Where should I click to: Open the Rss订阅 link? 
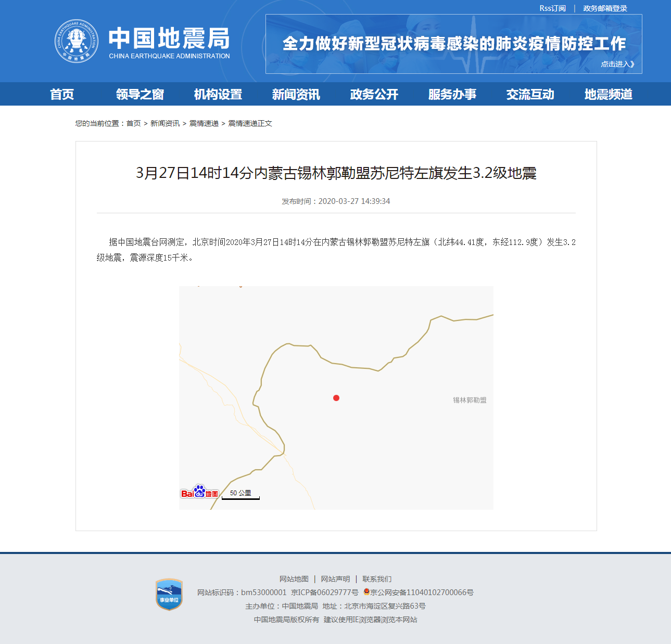(x=552, y=8)
